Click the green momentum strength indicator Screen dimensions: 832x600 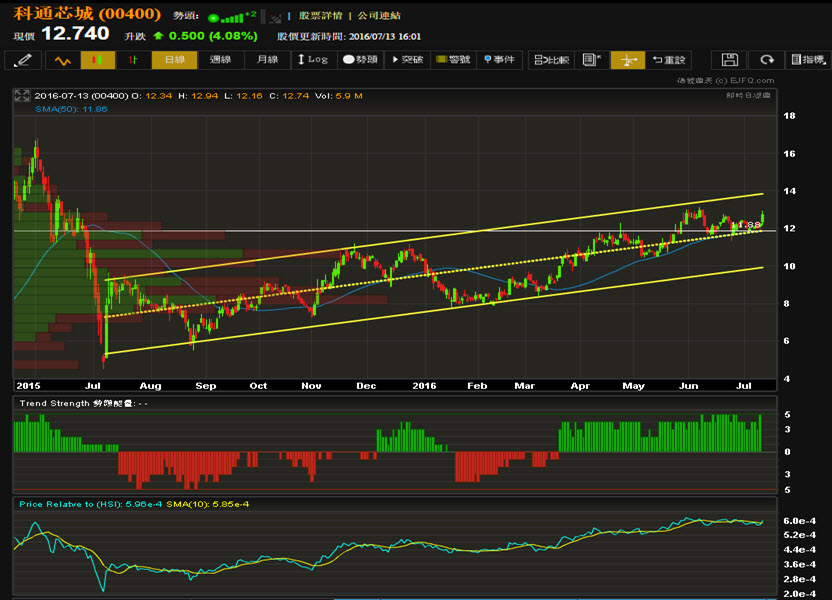click(x=231, y=17)
